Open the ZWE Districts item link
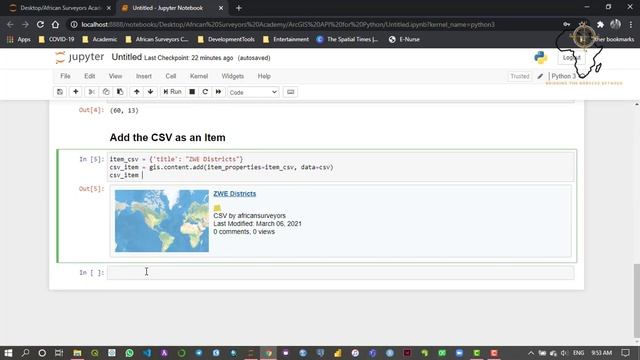Image resolution: width=640 pixels, height=360 pixels. (x=235, y=193)
